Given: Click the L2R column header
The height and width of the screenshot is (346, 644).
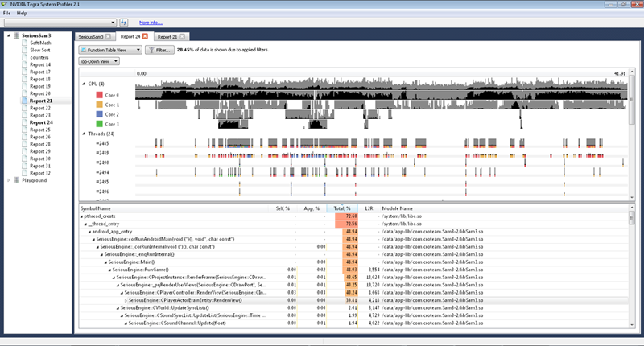Looking at the screenshot, I should pos(369,208).
